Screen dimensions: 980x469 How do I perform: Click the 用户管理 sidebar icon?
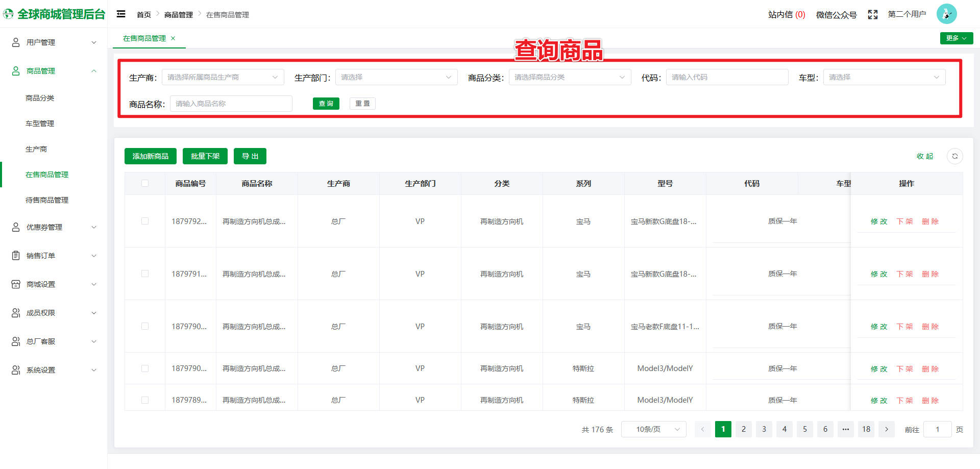(x=15, y=42)
